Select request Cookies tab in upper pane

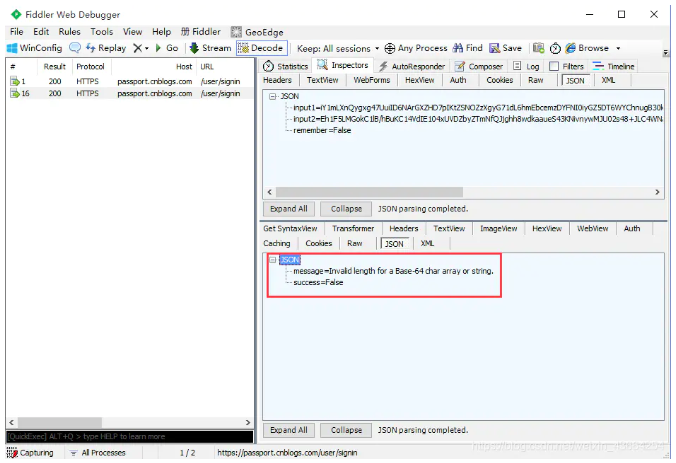[x=500, y=80]
